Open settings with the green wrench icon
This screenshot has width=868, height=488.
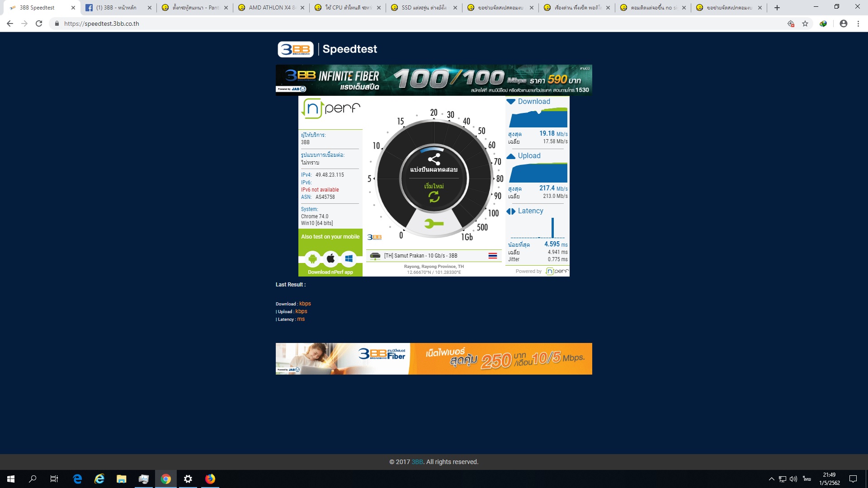434,224
